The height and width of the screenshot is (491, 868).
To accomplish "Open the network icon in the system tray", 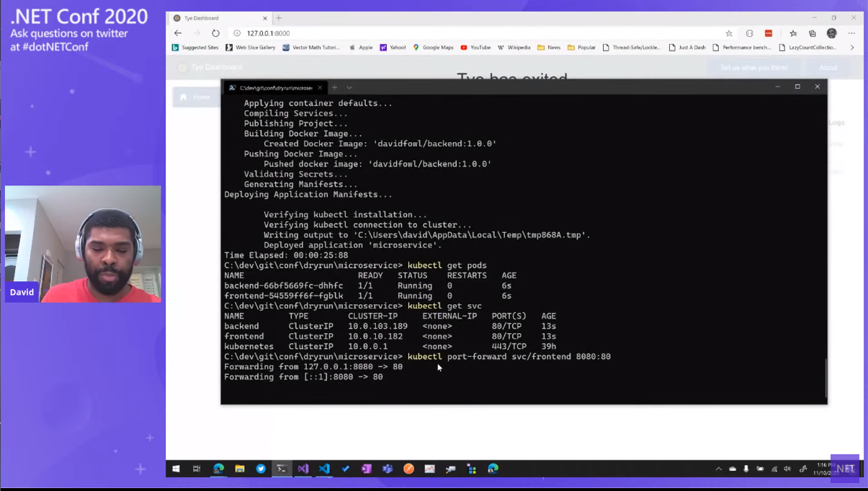I will pyautogui.click(x=774, y=469).
